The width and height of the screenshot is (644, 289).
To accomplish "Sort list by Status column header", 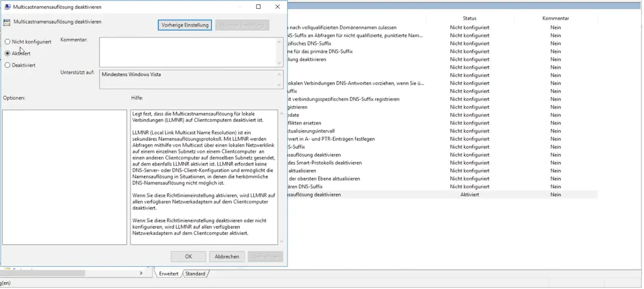I will tap(469, 18).
